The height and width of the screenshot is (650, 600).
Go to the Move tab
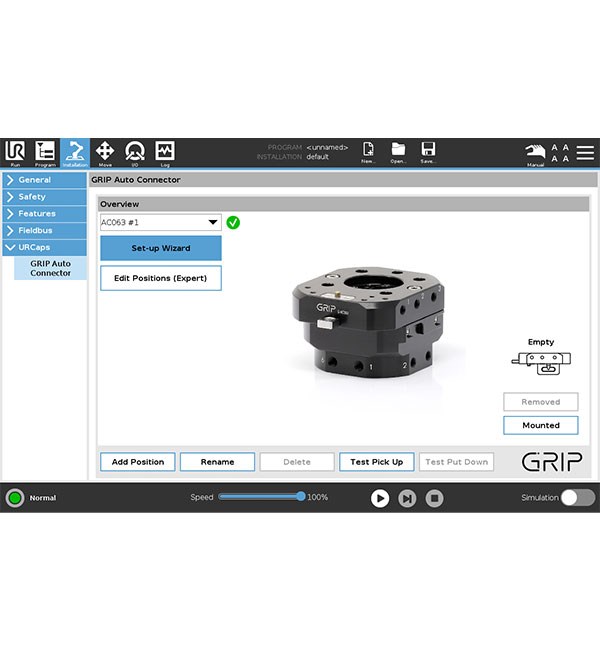click(105, 153)
